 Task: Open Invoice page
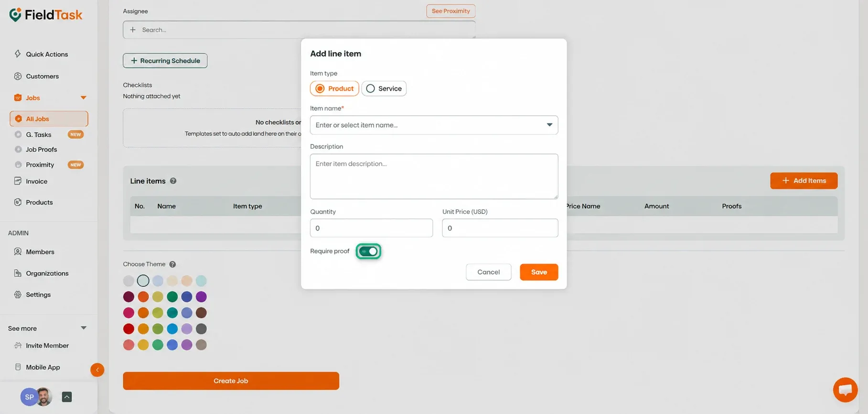[36, 181]
